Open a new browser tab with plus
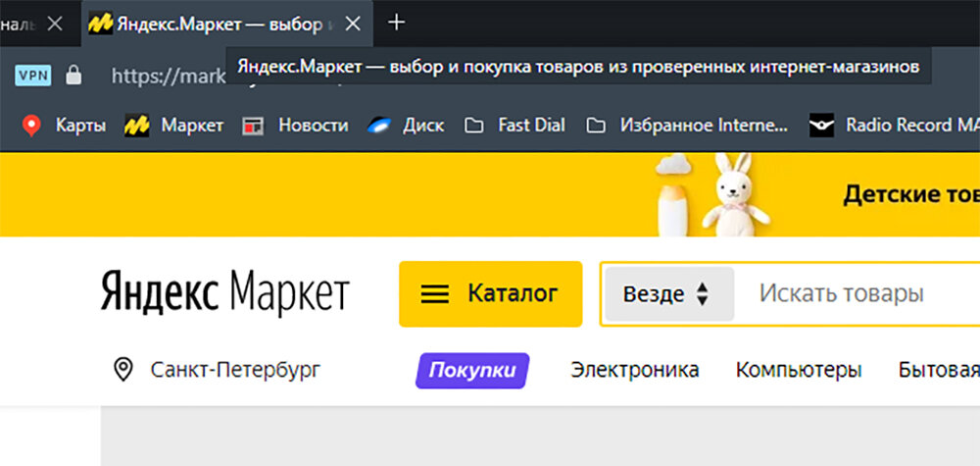The width and height of the screenshot is (980, 466). pos(396,24)
